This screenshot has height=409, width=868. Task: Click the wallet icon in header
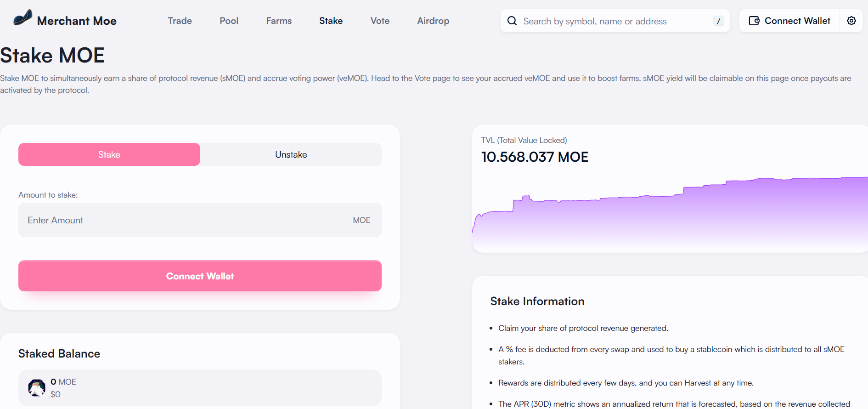click(754, 21)
